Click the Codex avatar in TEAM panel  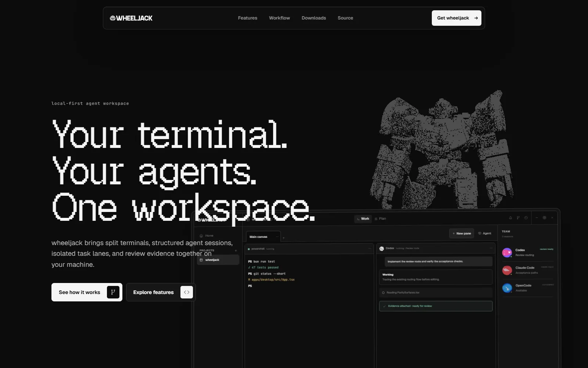click(507, 252)
